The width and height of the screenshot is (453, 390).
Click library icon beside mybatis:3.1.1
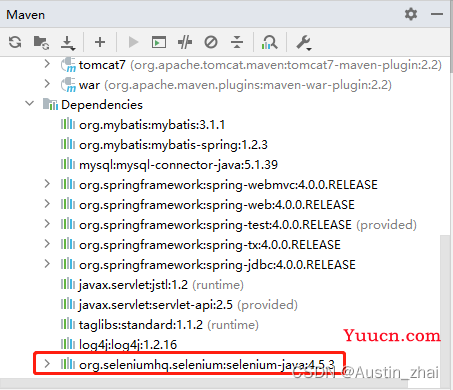tap(68, 124)
